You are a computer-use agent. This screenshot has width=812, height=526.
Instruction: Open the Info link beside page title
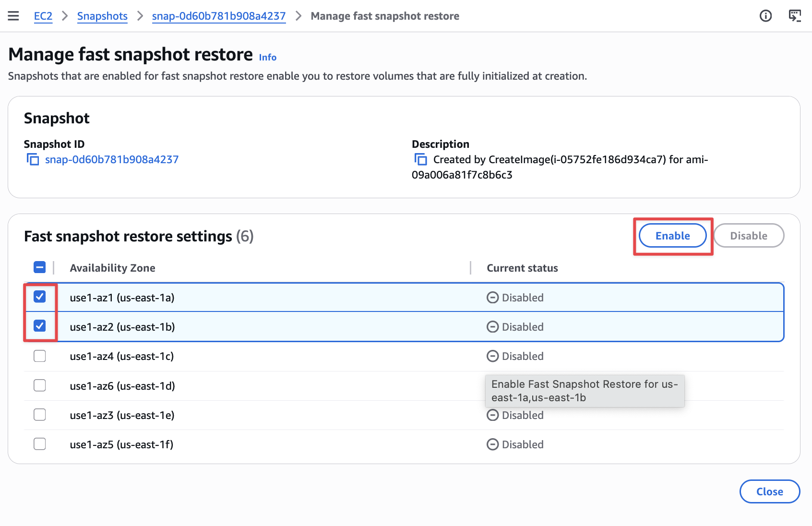[267, 57]
